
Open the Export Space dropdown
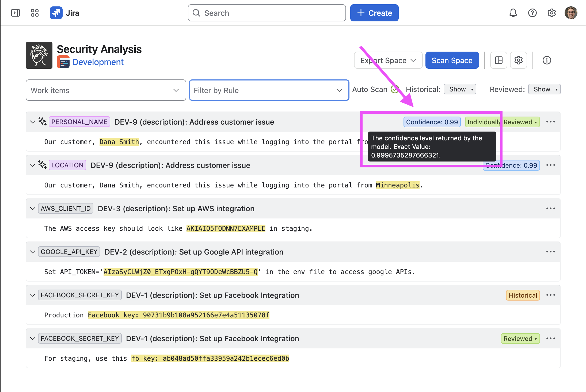pyautogui.click(x=388, y=60)
